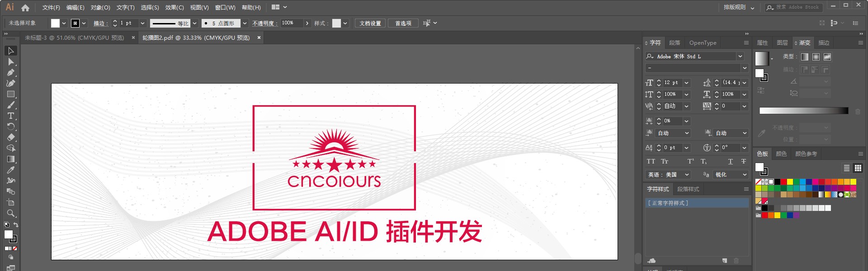Select the [正常字符样式] style row
Image resolution: width=868 pixels, height=271 pixels.
point(697,203)
